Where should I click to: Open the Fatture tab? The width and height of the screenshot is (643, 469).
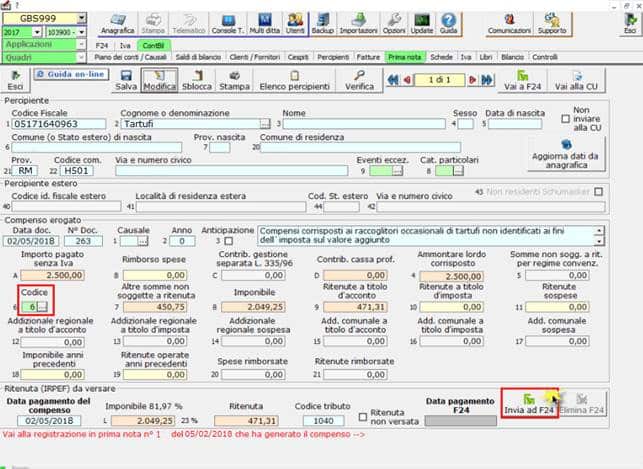click(x=368, y=57)
